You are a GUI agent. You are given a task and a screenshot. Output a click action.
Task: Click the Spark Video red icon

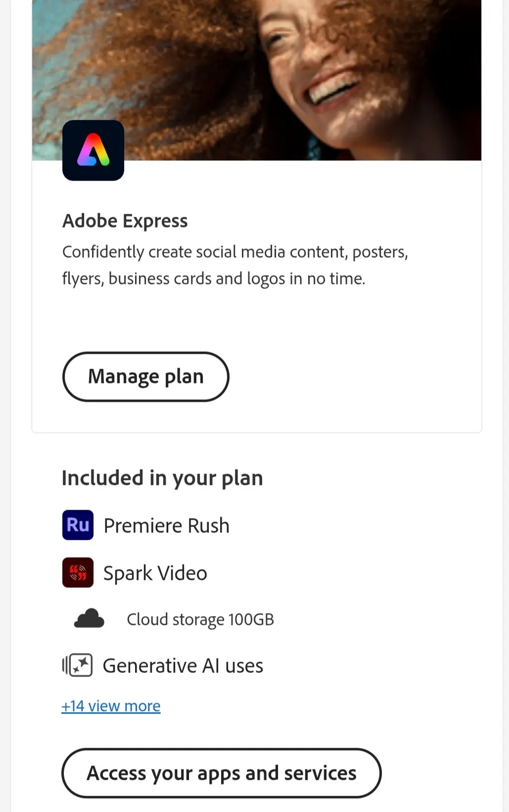click(x=78, y=573)
